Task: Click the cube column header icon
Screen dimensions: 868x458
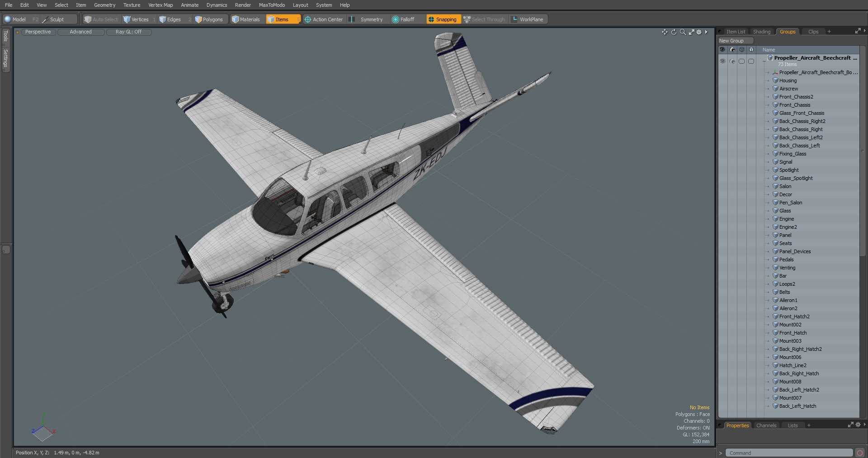Action: tap(742, 50)
